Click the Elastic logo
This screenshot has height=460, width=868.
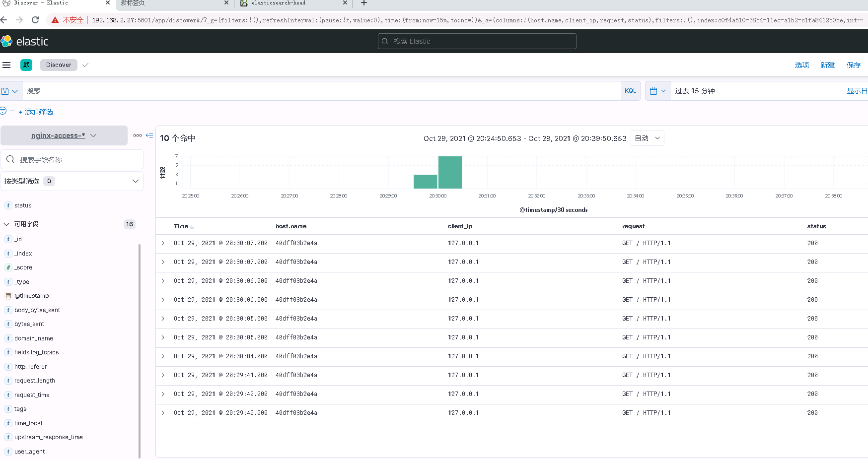[25, 41]
